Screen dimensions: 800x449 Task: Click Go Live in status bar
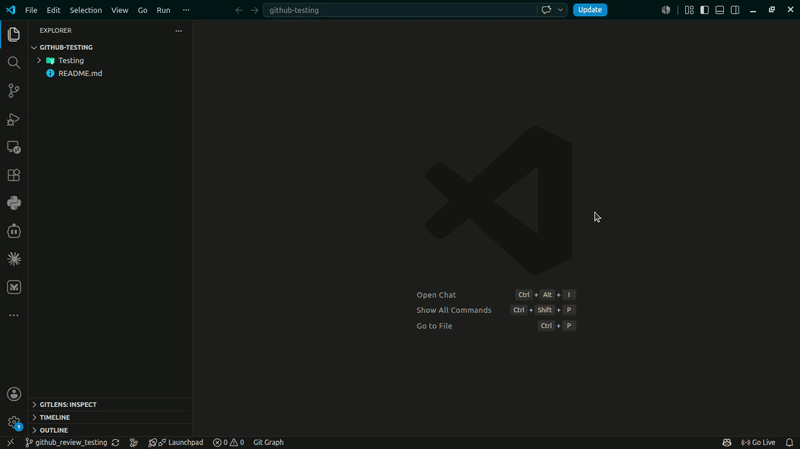(758, 442)
